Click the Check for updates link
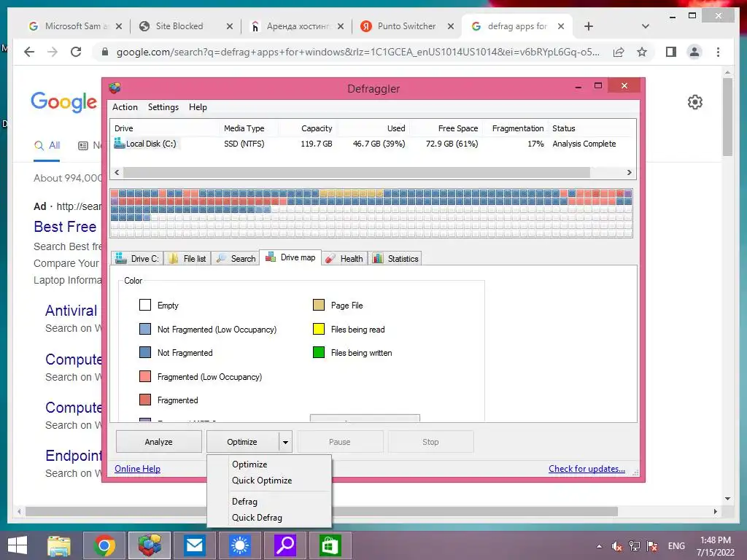The width and height of the screenshot is (747, 560). [587, 469]
